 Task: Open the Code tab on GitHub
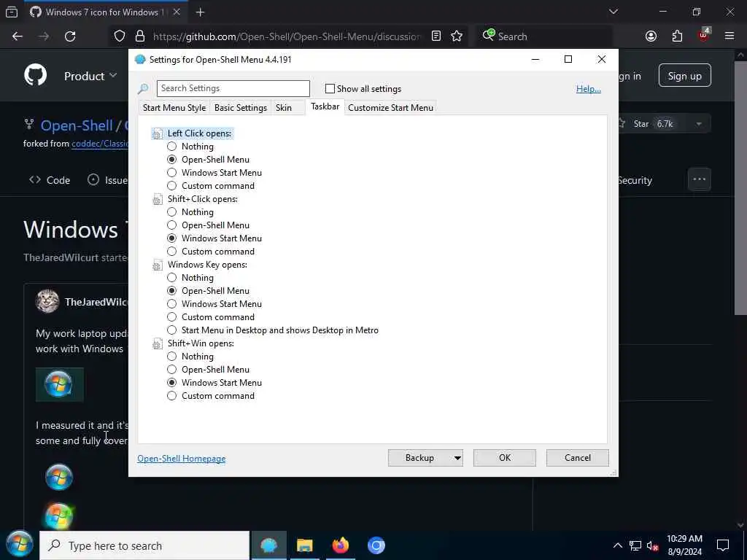click(x=50, y=180)
